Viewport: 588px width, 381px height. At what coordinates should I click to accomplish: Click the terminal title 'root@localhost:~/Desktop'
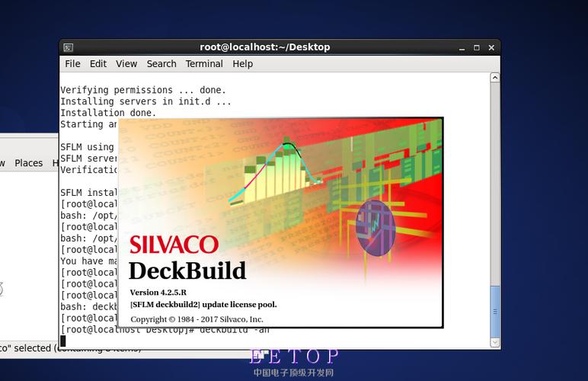coord(265,47)
